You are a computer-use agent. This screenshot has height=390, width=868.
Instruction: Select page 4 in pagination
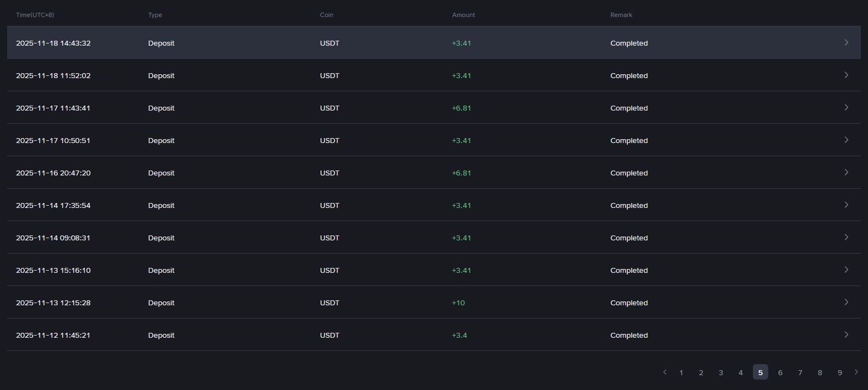click(741, 372)
